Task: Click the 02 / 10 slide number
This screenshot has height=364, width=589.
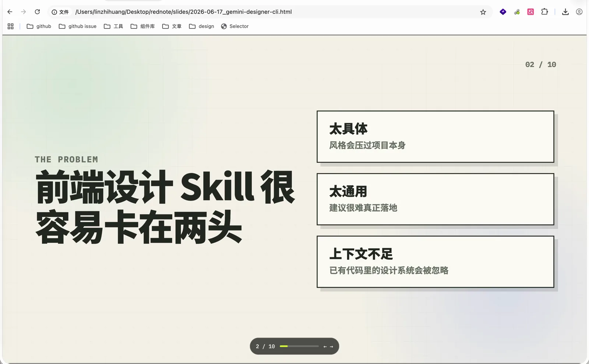Action: point(541,65)
